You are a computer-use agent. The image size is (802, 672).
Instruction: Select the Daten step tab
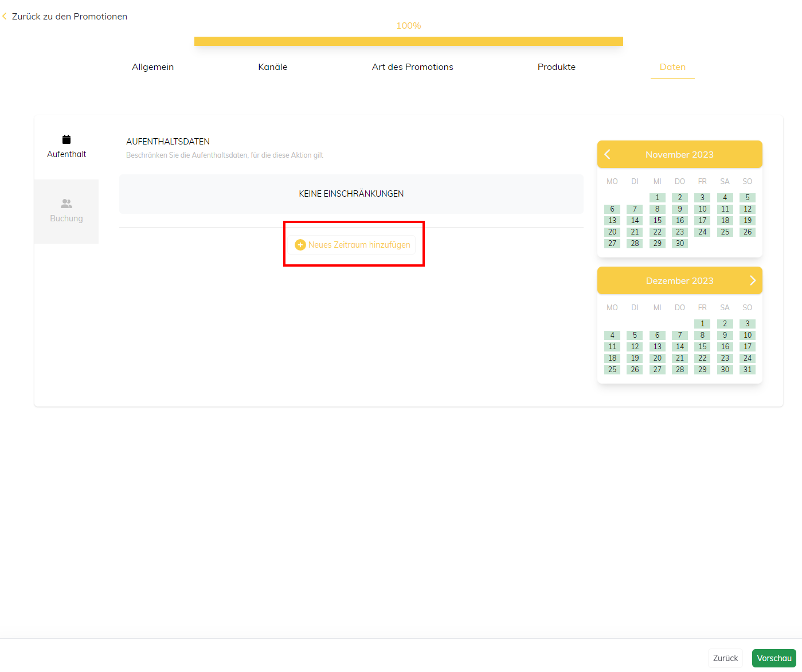point(672,67)
